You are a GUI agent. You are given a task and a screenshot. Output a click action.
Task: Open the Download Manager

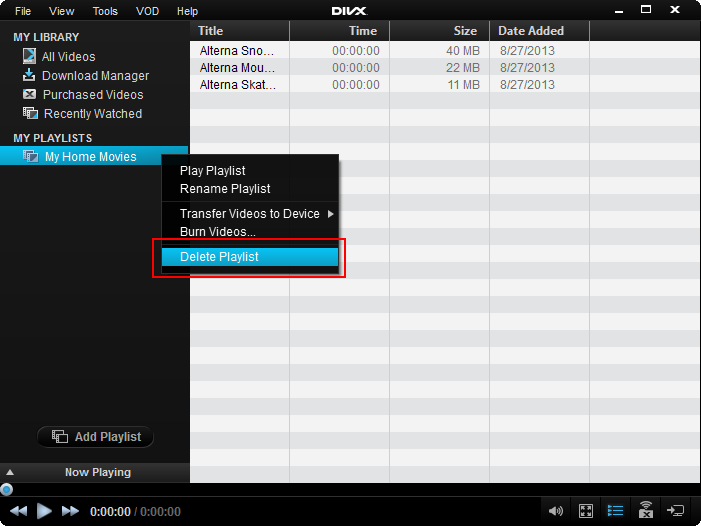pos(95,76)
